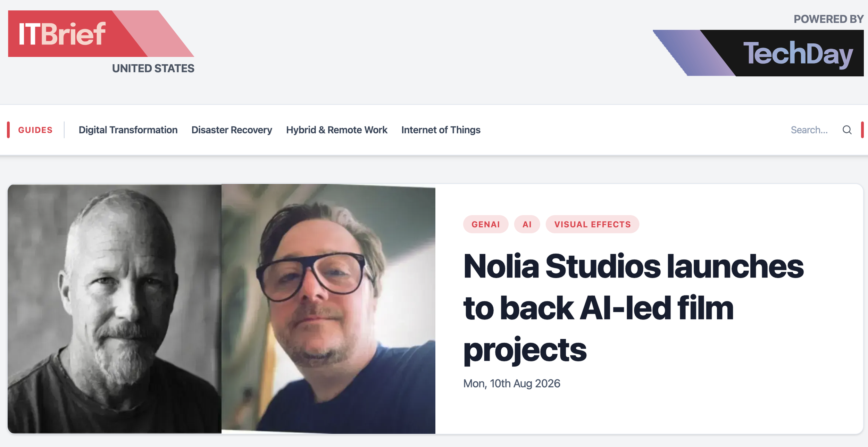Filter by the GENAI tag

coord(485,224)
